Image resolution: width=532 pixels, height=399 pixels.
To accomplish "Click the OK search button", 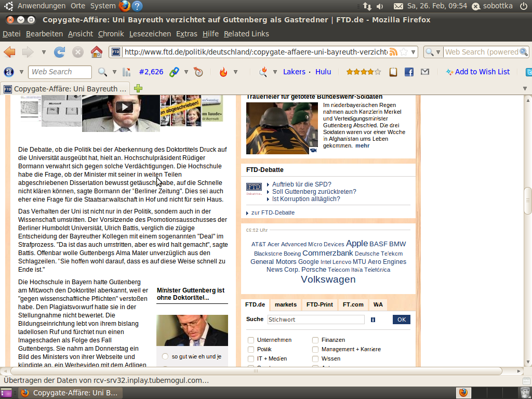I will click(x=402, y=320).
